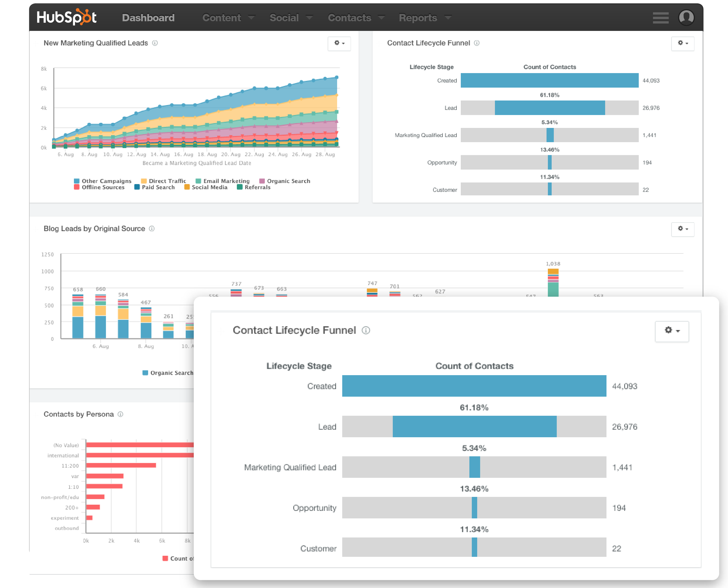Screen dimensions: 728x588
Task: Click the 584 blog leads bar
Action: click(123, 319)
